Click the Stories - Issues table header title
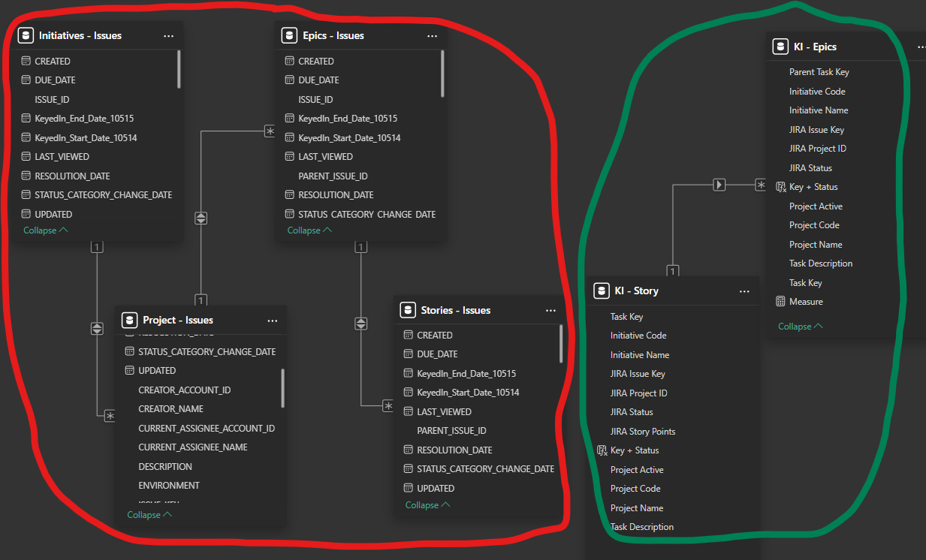 point(456,310)
